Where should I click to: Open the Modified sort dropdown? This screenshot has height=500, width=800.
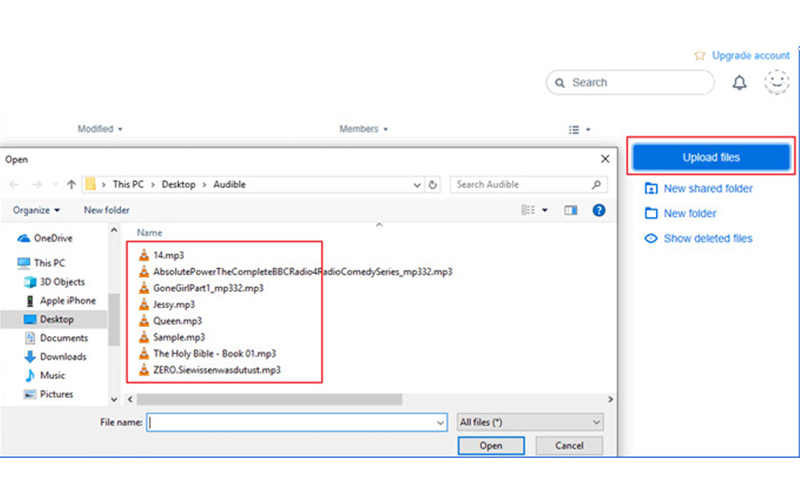[x=100, y=129]
